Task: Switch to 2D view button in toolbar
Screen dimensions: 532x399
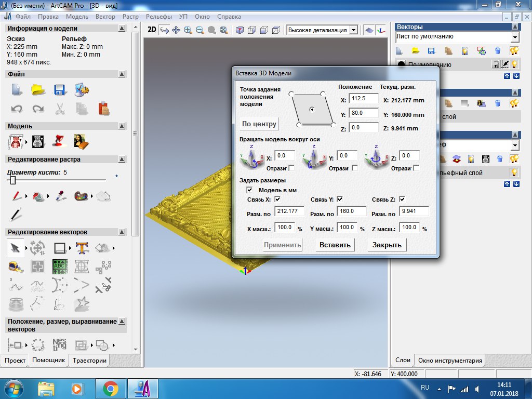Action: coord(152,30)
